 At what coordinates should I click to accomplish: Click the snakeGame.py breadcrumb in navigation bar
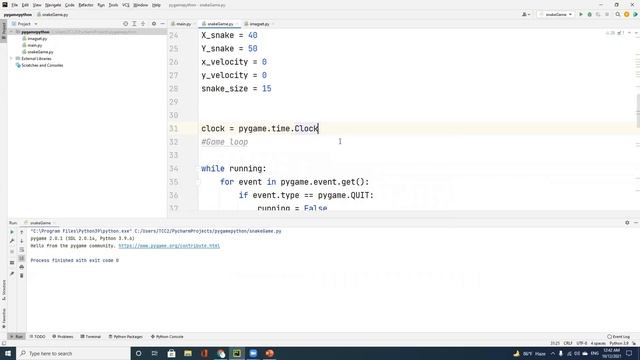click(x=53, y=15)
